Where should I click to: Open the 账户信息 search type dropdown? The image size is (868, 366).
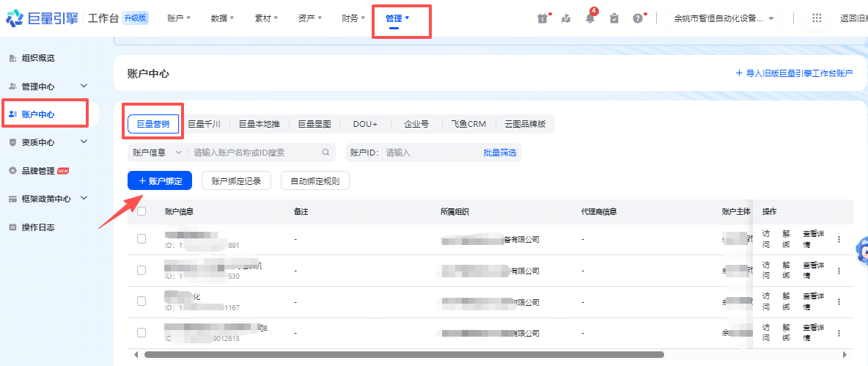tap(157, 153)
